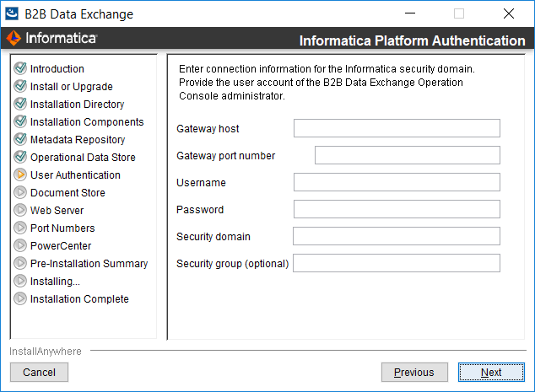The width and height of the screenshot is (535, 392).
Task: Click the Install or Upgrade checkmark icon
Action: click(20, 86)
